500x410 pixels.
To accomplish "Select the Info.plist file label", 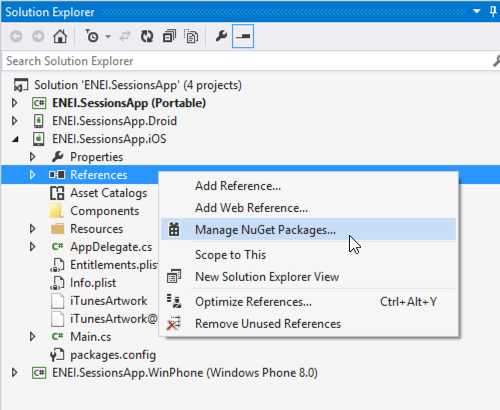I will coord(93,283).
